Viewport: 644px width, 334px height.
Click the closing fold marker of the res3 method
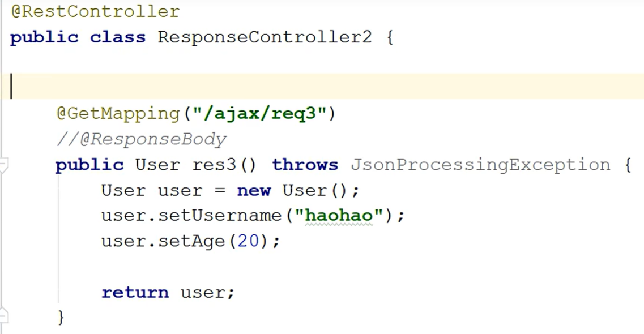tap(3, 315)
